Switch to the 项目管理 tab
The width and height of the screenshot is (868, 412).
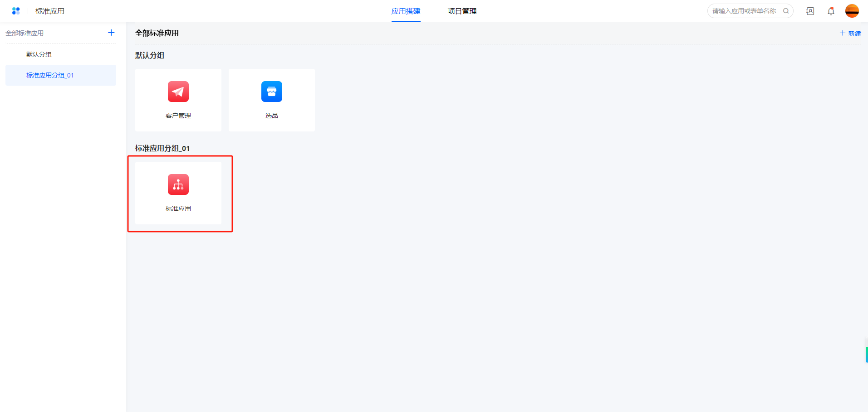(462, 11)
